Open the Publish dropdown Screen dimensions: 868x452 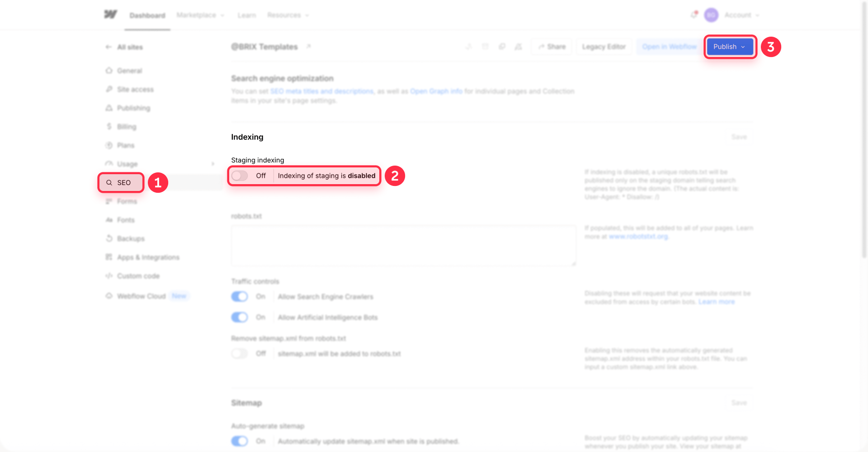click(729, 47)
